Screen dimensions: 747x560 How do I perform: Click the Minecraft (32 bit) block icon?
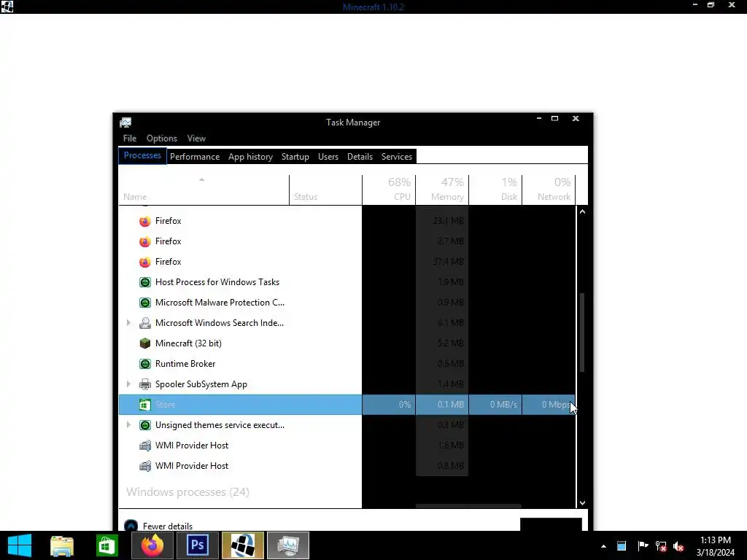click(x=145, y=343)
